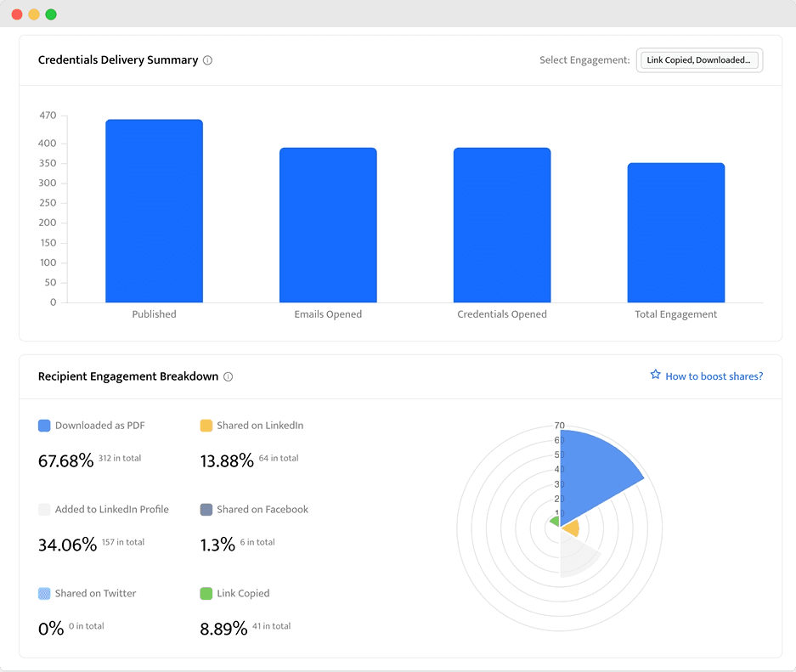Click the 34.06% value
The height and width of the screenshot is (672, 796).
pyautogui.click(x=67, y=545)
